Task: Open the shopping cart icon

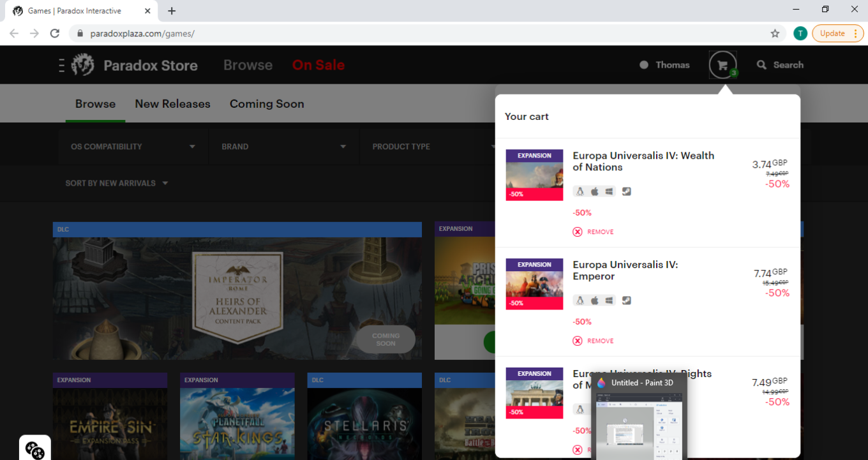Action: pyautogui.click(x=722, y=65)
